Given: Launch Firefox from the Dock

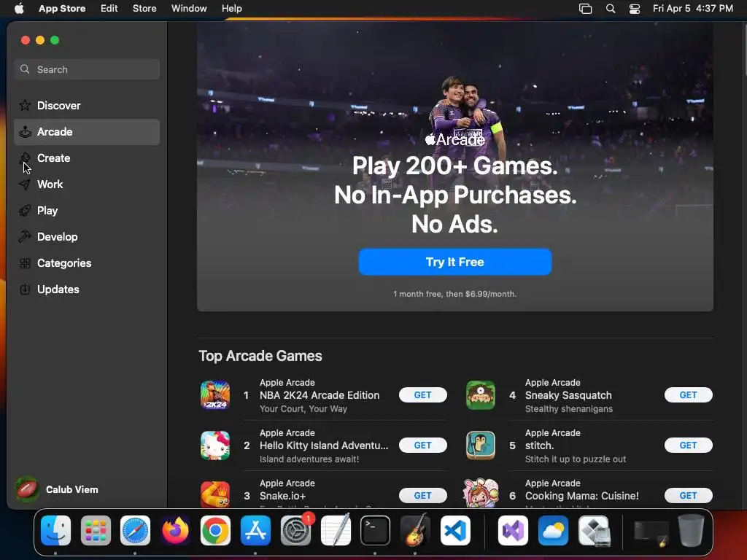Looking at the screenshot, I should coord(175,531).
